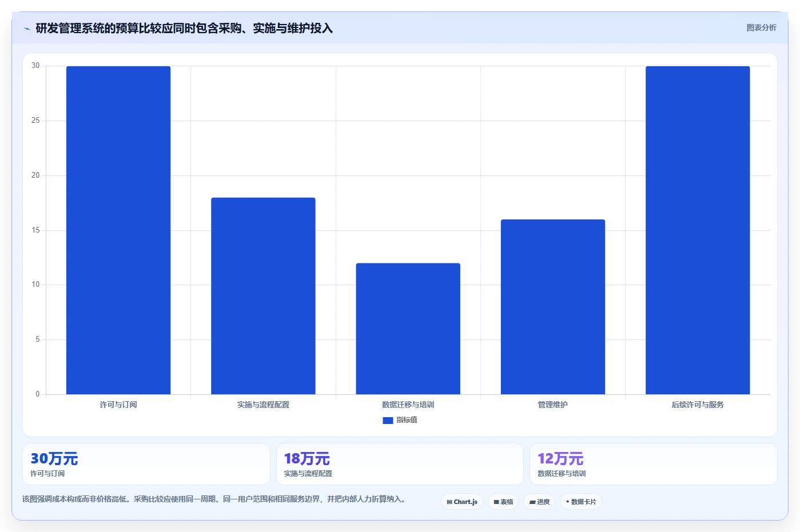Image resolution: width=800 pixels, height=532 pixels.
Task: Open the 12万元 数据迁移与培训 data card
Action: (654, 464)
